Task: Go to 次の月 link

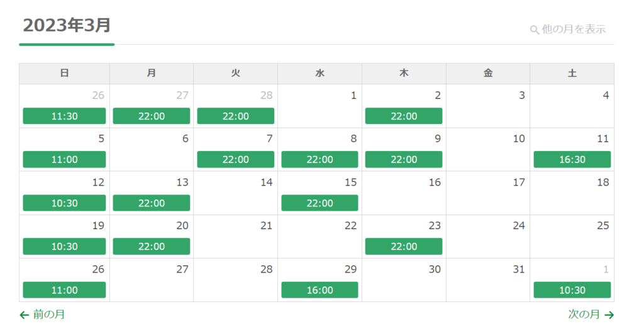Action: coord(584,315)
